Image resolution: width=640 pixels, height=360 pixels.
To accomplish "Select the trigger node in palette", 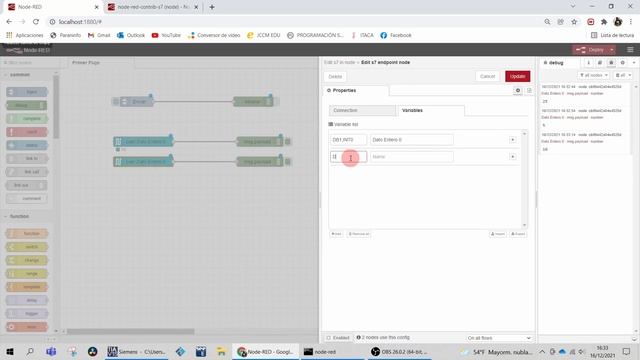I will point(27,313).
